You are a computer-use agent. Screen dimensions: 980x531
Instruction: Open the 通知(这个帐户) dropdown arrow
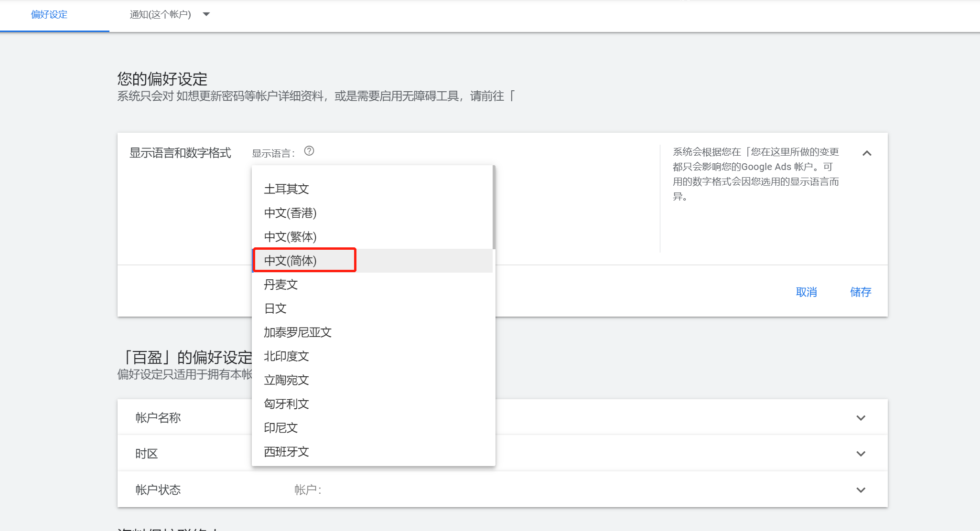[x=206, y=14]
